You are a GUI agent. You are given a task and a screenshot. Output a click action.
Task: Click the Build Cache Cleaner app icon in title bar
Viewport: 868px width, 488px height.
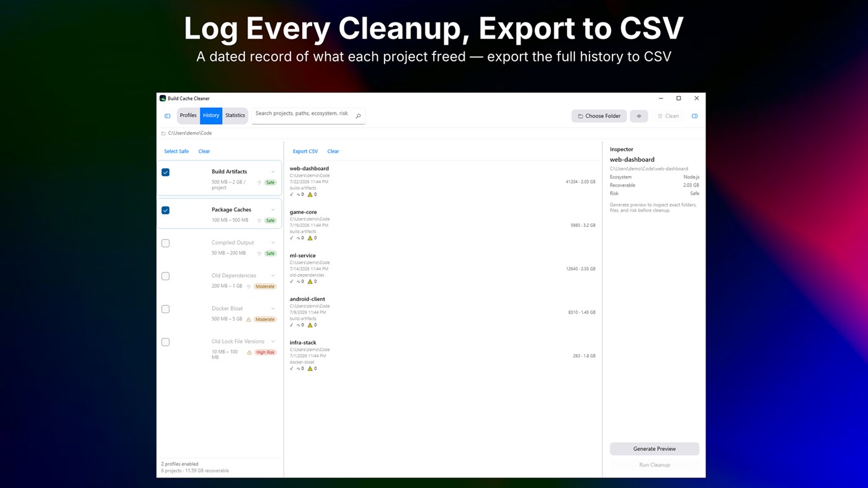pos(163,99)
